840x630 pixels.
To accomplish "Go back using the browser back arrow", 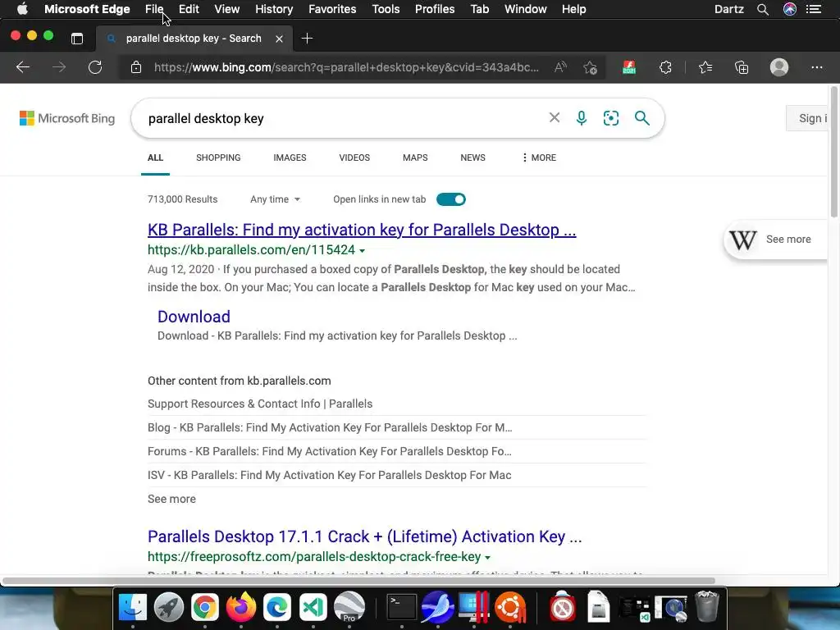I will click(x=22, y=67).
